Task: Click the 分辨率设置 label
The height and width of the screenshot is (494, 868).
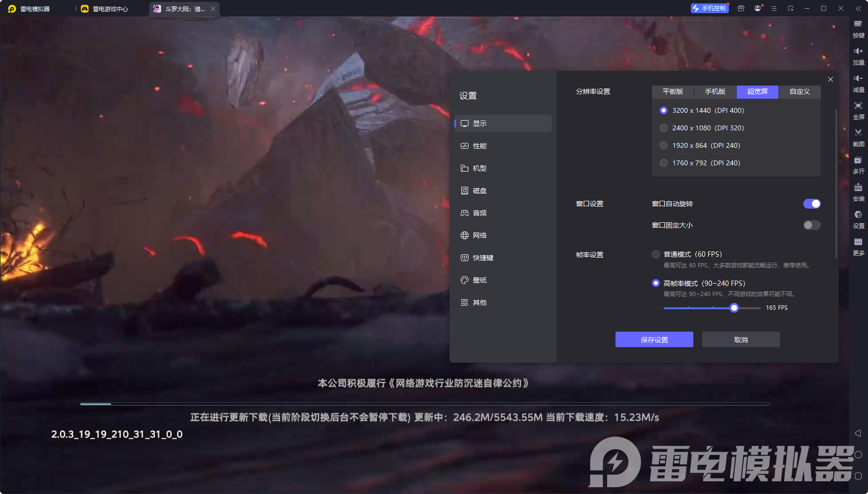Action: pos(593,91)
